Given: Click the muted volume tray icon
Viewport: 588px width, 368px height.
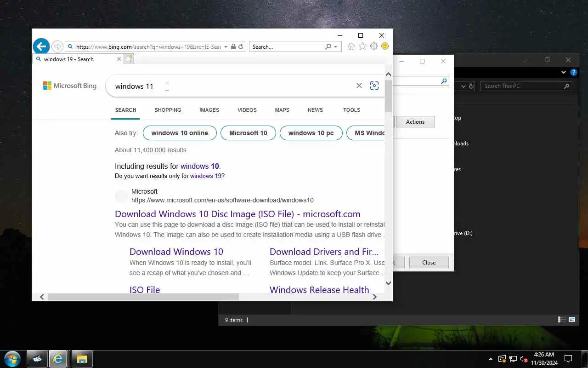Looking at the screenshot, I should pos(524,359).
